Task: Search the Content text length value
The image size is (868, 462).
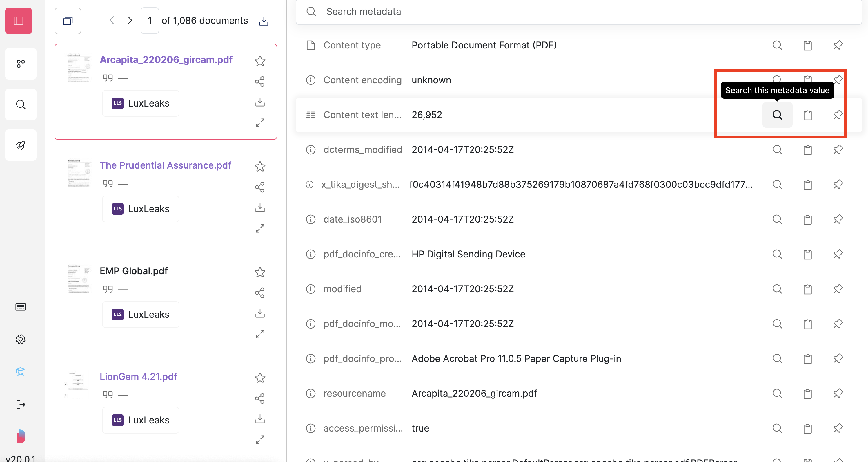Action: (x=777, y=115)
